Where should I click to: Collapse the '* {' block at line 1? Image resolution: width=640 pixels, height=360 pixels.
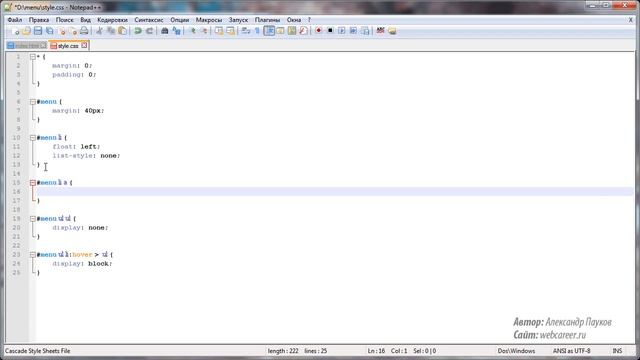click(x=33, y=57)
